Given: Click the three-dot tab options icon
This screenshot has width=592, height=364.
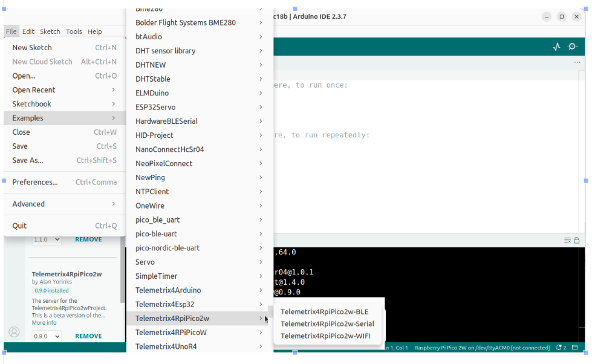Looking at the screenshot, I should (577, 62).
